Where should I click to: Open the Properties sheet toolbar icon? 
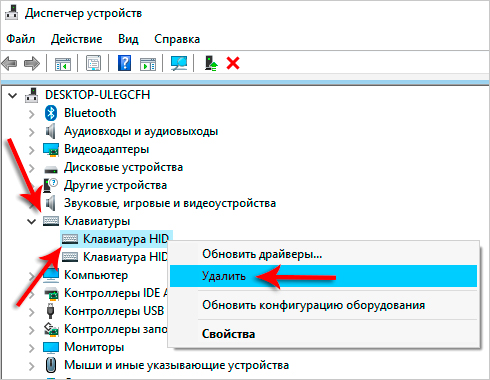[93, 63]
